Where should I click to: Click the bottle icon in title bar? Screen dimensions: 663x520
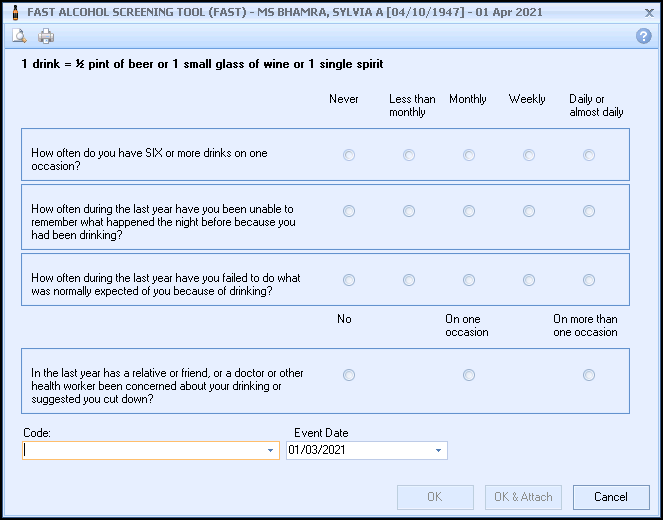click(x=12, y=11)
